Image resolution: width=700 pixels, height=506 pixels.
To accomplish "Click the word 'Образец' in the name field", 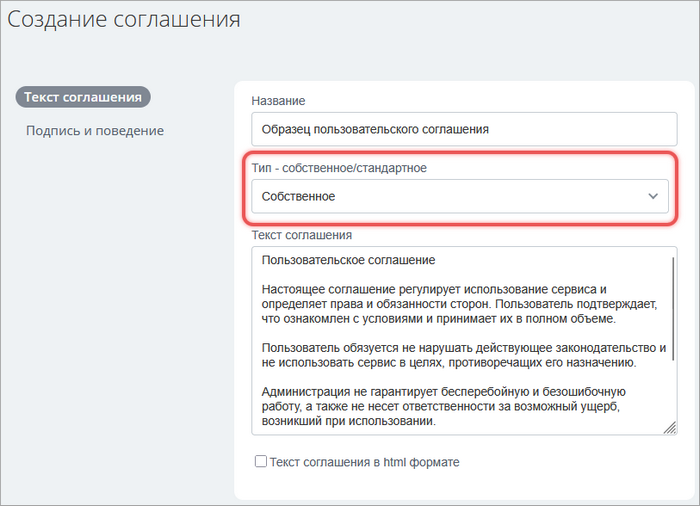I will [286, 129].
